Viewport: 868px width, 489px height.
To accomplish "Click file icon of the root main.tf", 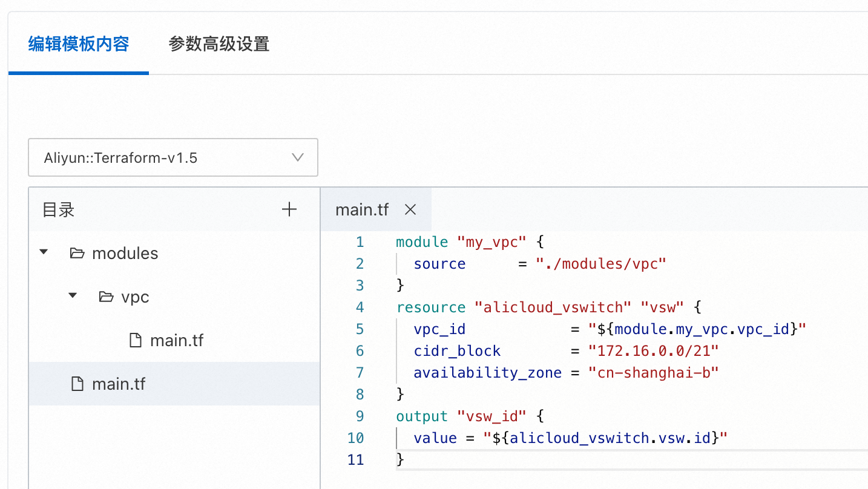I will tap(77, 384).
